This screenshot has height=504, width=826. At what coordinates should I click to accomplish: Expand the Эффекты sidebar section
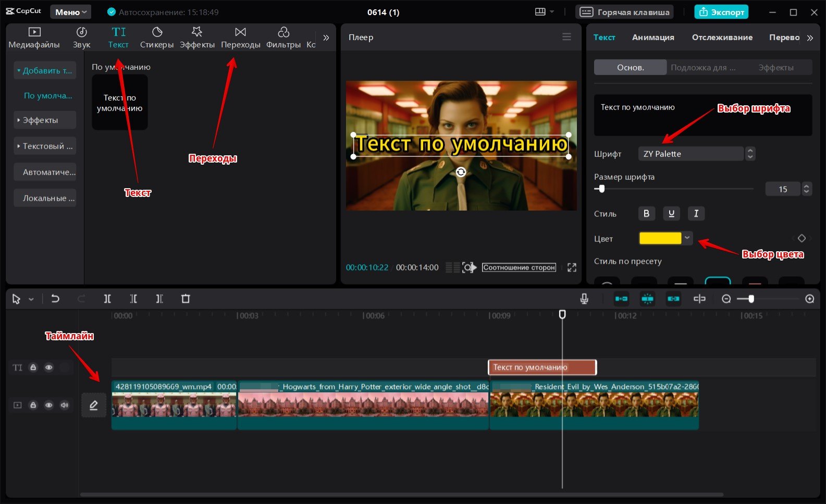[45, 120]
